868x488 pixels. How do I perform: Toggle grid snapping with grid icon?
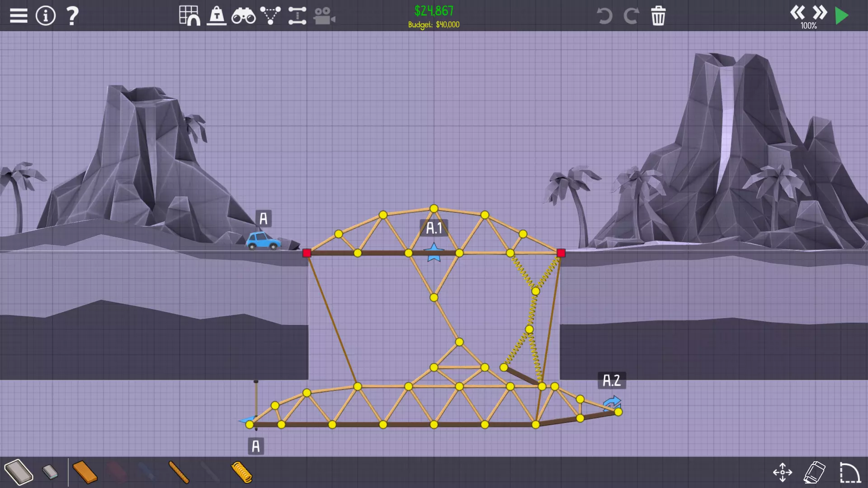click(x=189, y=16)
